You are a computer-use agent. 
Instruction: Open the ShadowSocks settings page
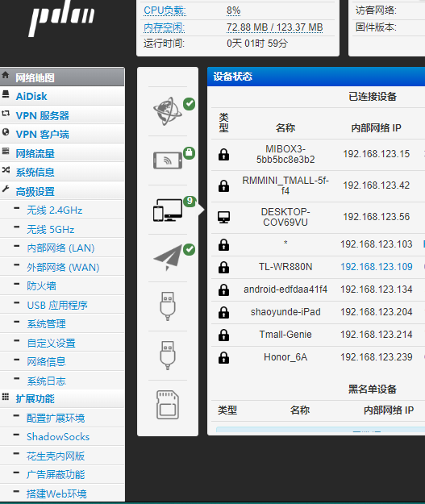58,436
